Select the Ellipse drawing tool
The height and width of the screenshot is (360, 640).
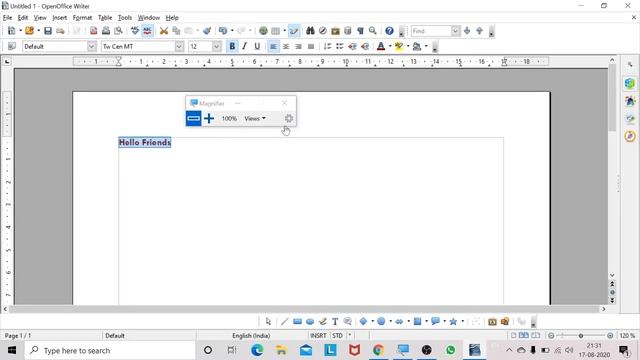[x=310, y=322]
